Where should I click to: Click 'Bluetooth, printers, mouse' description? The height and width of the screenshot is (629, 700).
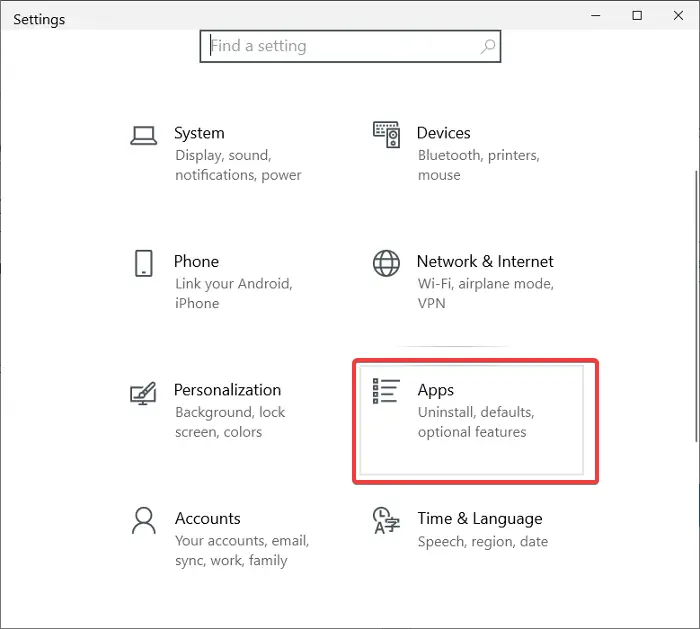(479, 165)
